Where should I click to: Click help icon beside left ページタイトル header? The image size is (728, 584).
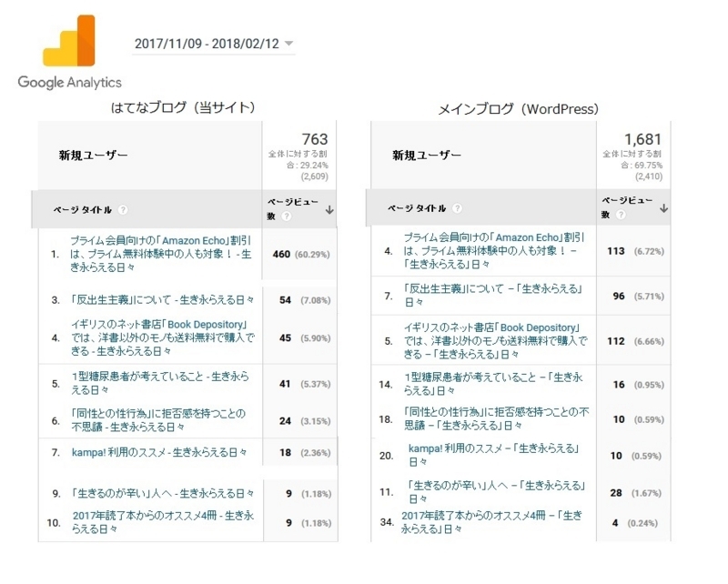(123, 210)
